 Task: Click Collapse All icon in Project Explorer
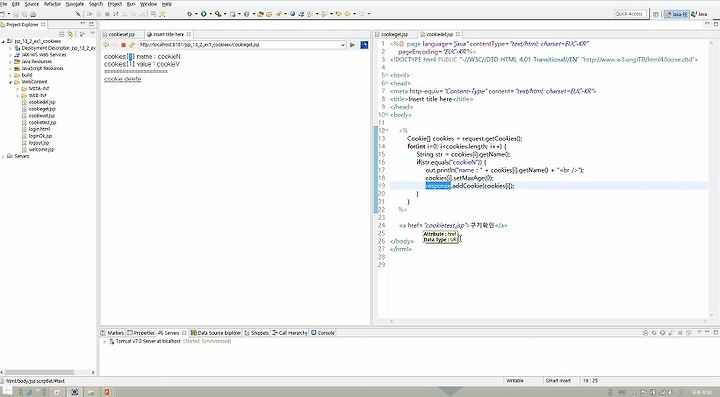(62, 34)
